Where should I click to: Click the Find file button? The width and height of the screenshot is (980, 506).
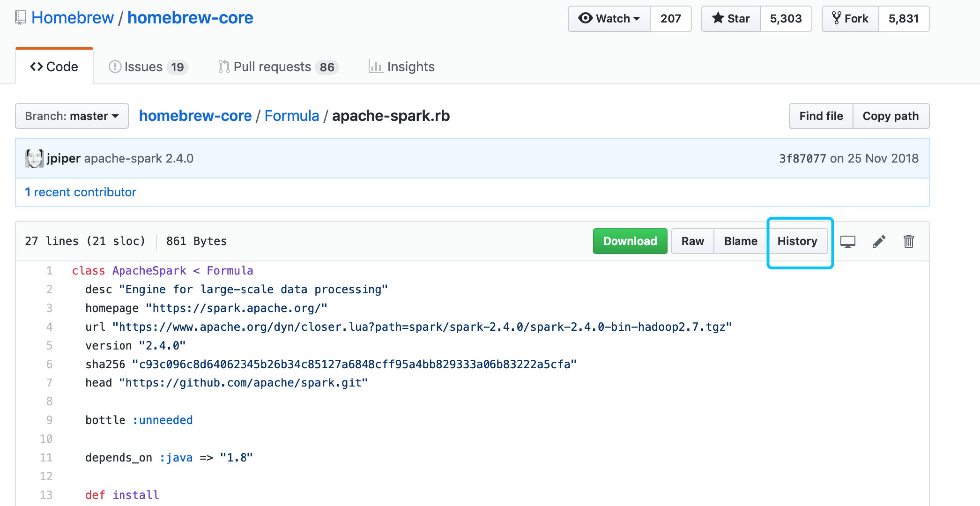[821, 116]
